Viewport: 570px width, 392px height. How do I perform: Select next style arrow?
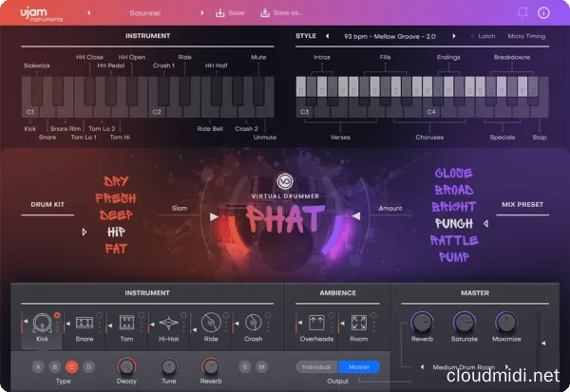click(x=454, y=36)
